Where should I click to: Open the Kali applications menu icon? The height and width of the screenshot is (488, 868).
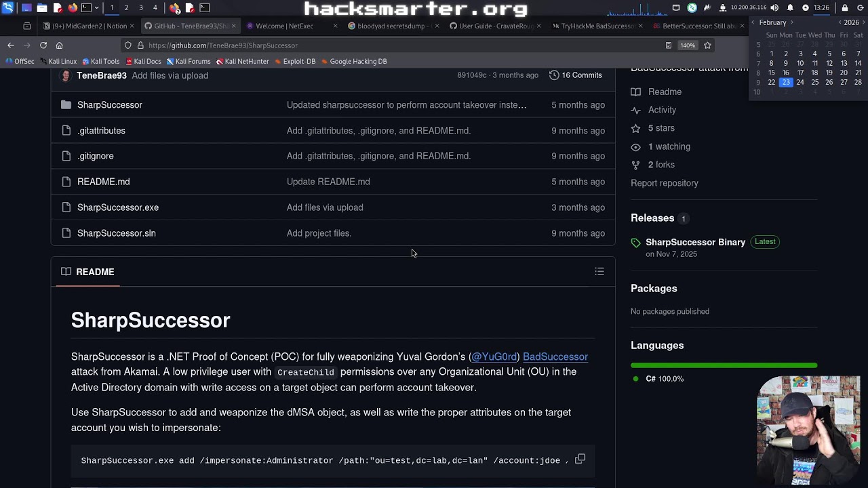tap(7, 7)
